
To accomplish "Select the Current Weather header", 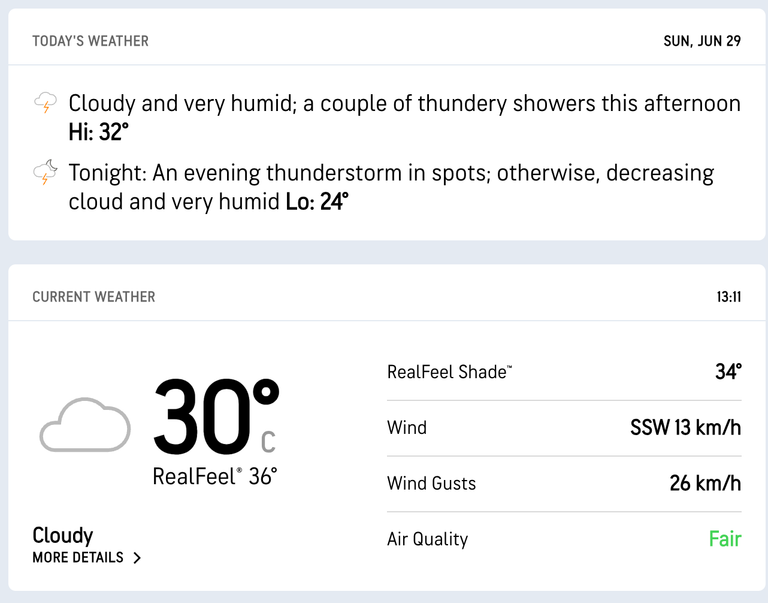I will click(94, 297).
